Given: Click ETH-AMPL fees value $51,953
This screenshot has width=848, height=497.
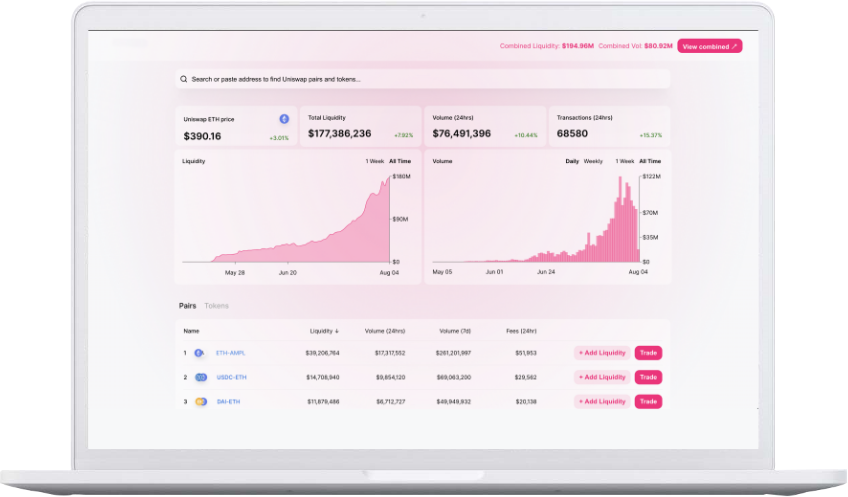Looking at the screenshot, I should pos(526,353).
